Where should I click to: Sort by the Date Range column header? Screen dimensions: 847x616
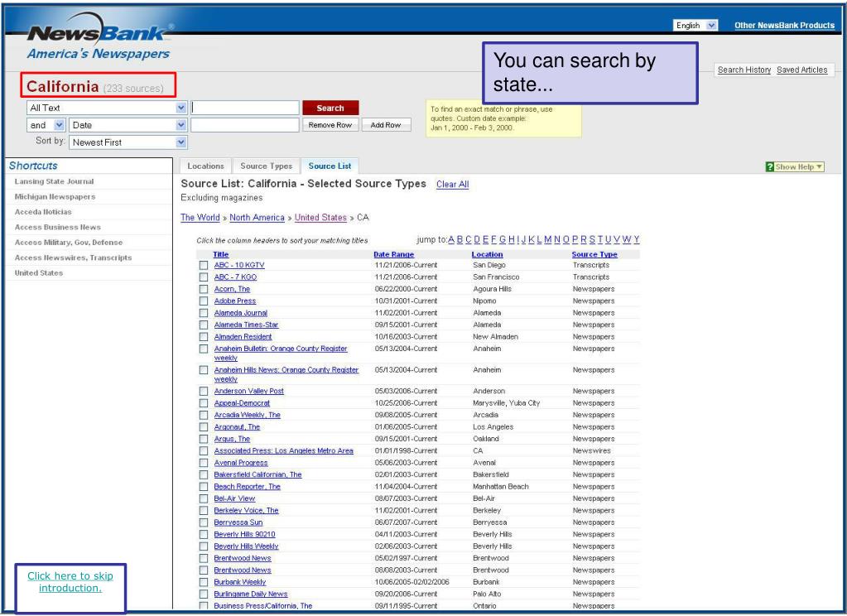pyautogui.click(x=394, y=254)
